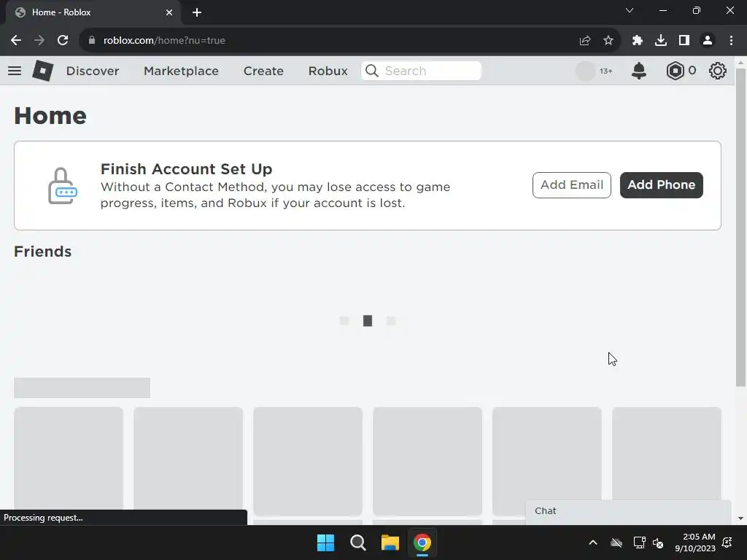The width and height of the screenshot is (747, 560).
Task: Click the Friends section heading
Action: point(43,252)
